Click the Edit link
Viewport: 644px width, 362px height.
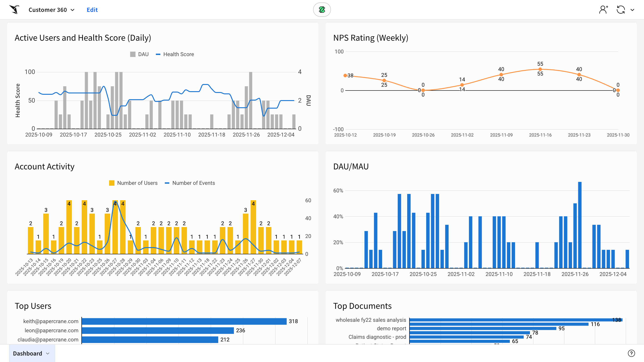click(92, 10)
